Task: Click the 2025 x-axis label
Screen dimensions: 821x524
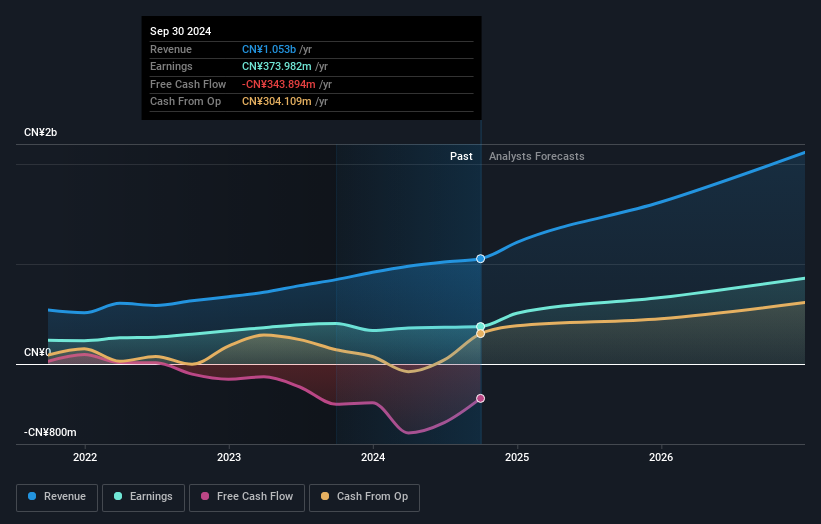Action: (x=517, y=457)
